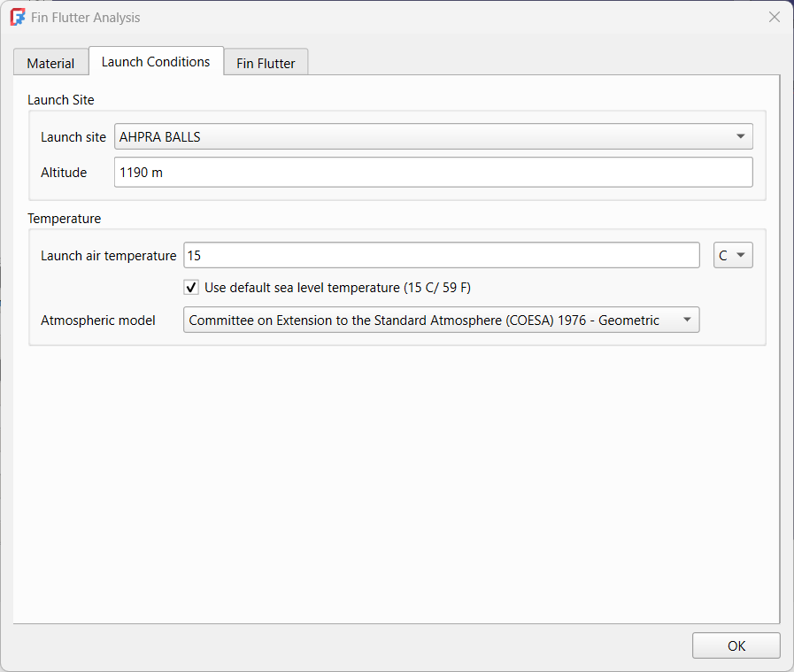Viewport: 794px width, 672px height.
Task: Click the 'Temperature' group heading
Action: (64, 218)
